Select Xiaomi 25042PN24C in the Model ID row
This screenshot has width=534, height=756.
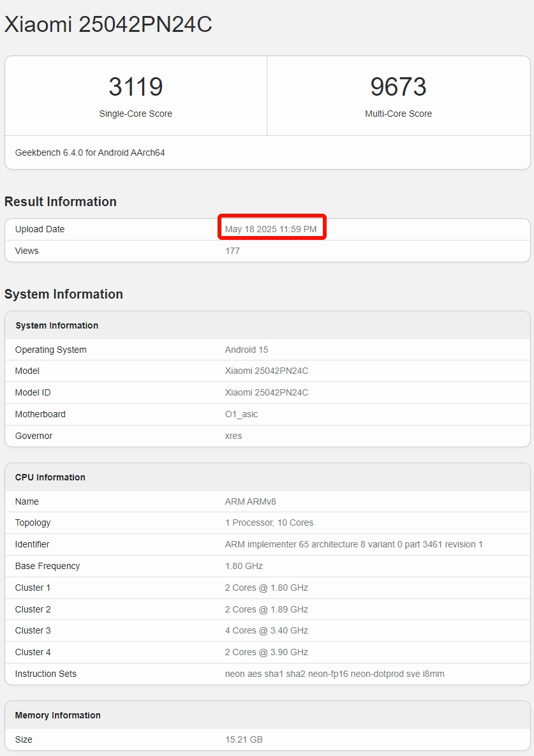pyautogui.click(x=267, y=392)
